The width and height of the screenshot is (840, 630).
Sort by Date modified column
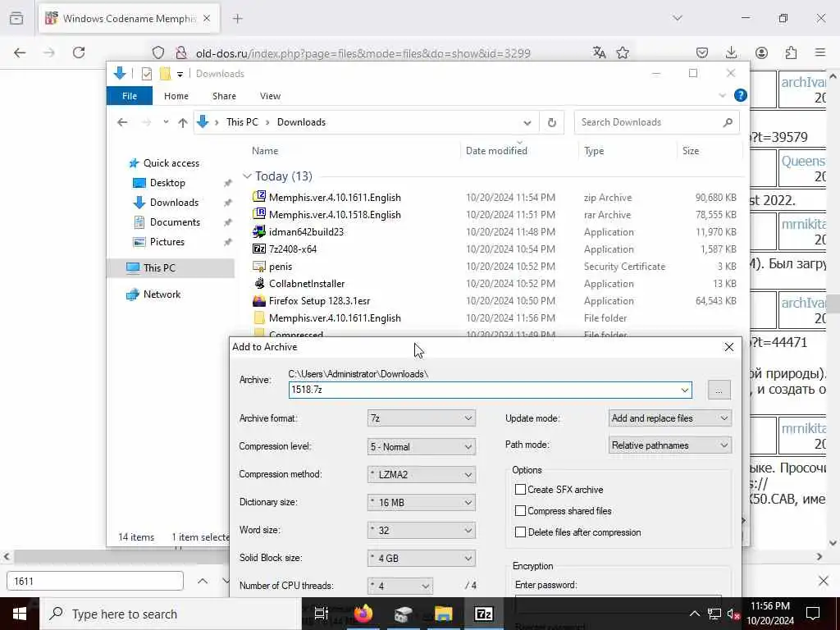[496, 151]
